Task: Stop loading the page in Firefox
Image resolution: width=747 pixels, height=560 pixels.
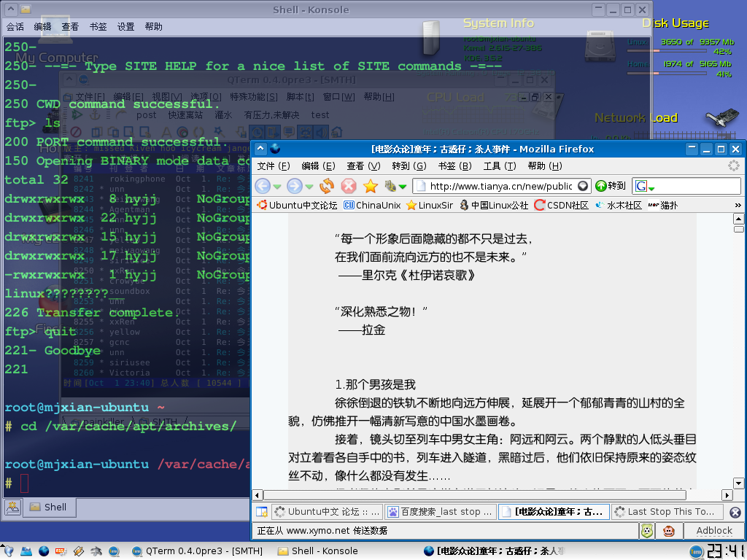Action: click(x=348, y=186)
